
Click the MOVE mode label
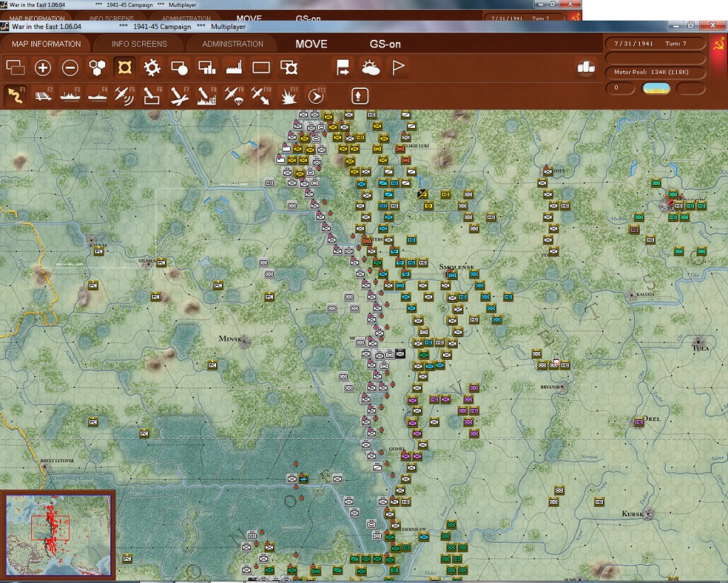coord(311,44)
